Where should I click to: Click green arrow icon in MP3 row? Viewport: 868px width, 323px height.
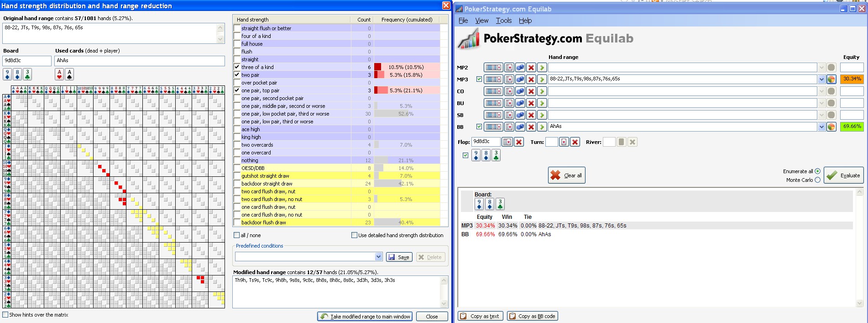542,79
